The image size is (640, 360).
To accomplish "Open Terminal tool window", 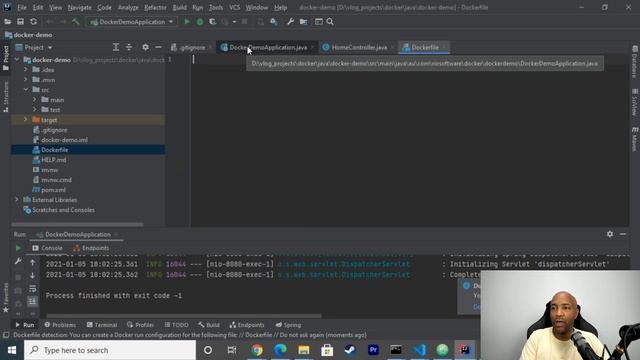I will 102,325.
